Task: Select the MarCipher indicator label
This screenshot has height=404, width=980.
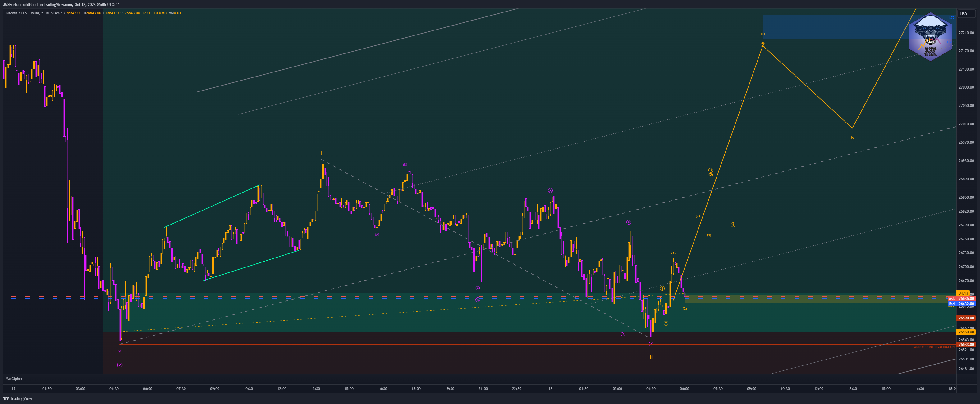Action: [x=14, y=378]
